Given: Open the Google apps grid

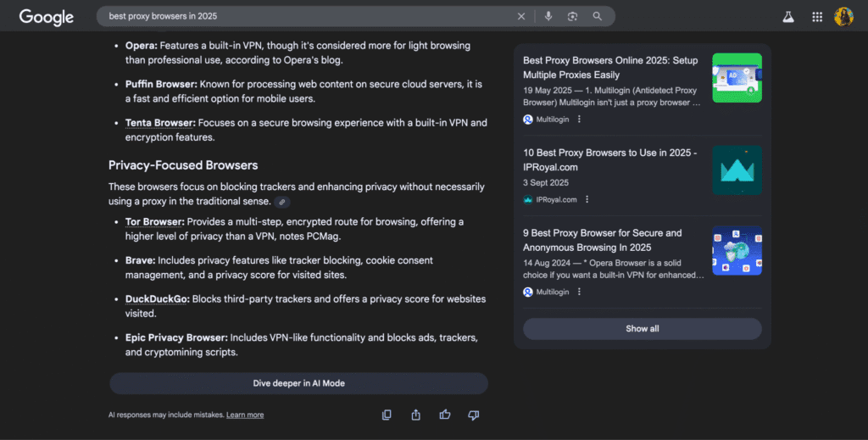Looking at the screenshot, I should (x=817, y=17).
